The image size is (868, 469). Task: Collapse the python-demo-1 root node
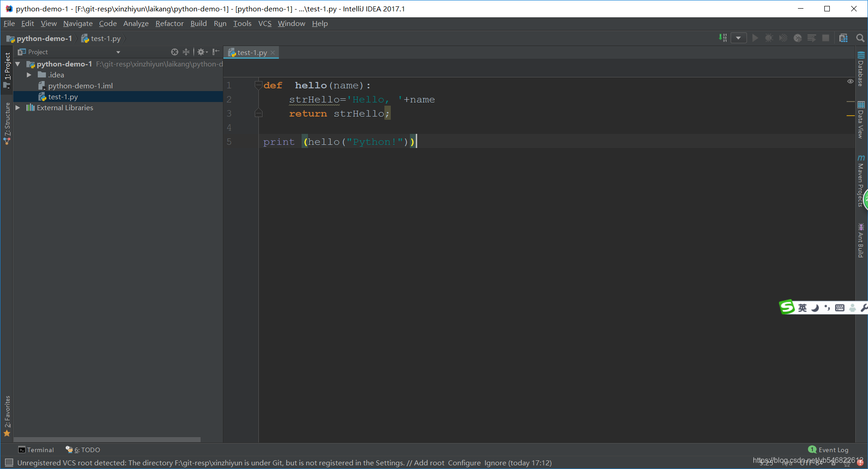click(x=18, y=64)
